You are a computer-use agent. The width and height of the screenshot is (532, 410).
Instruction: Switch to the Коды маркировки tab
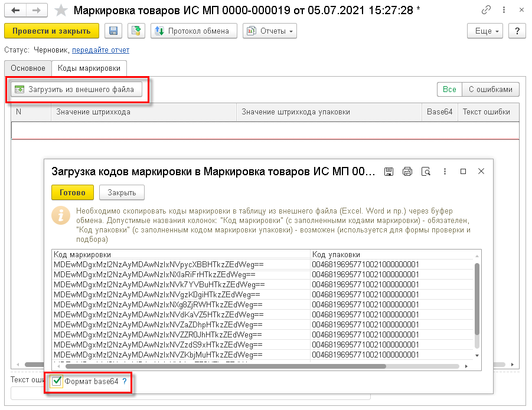89,68
